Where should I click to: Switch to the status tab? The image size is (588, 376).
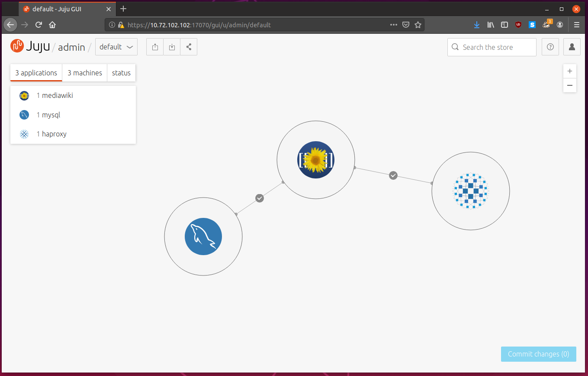click(x=121, y=73)
